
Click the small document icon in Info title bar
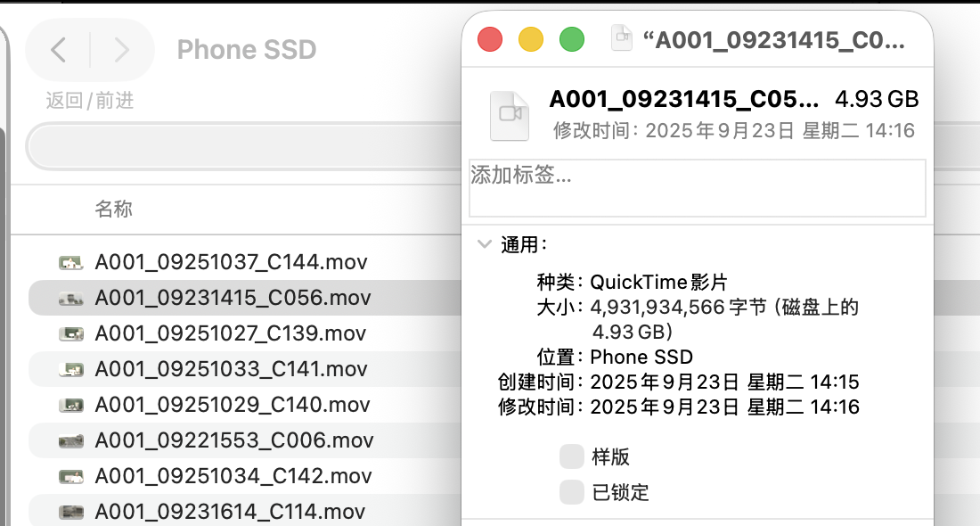click(621, 39)
